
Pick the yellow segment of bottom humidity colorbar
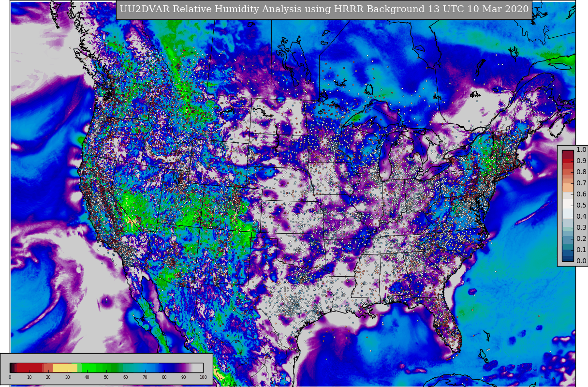click(x=65, y=368)
